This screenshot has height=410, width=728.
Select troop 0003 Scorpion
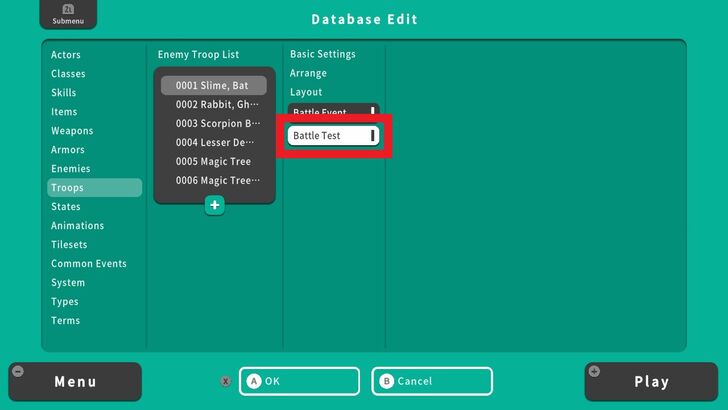[213, 124]
